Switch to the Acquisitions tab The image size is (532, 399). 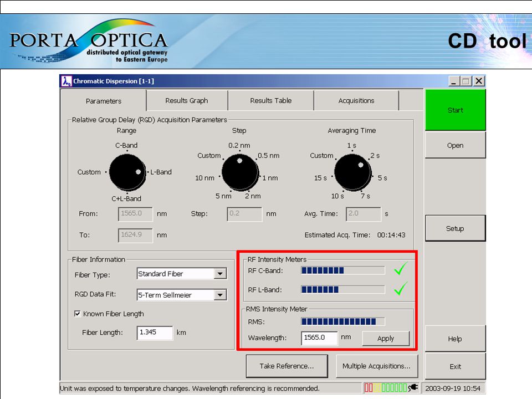point(356,100)
